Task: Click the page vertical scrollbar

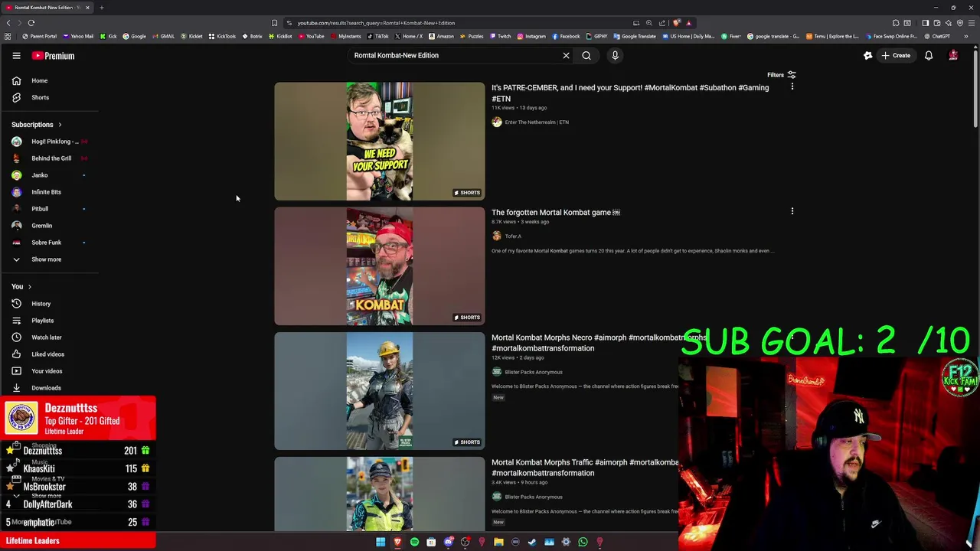Action: [x=975, y=88]
